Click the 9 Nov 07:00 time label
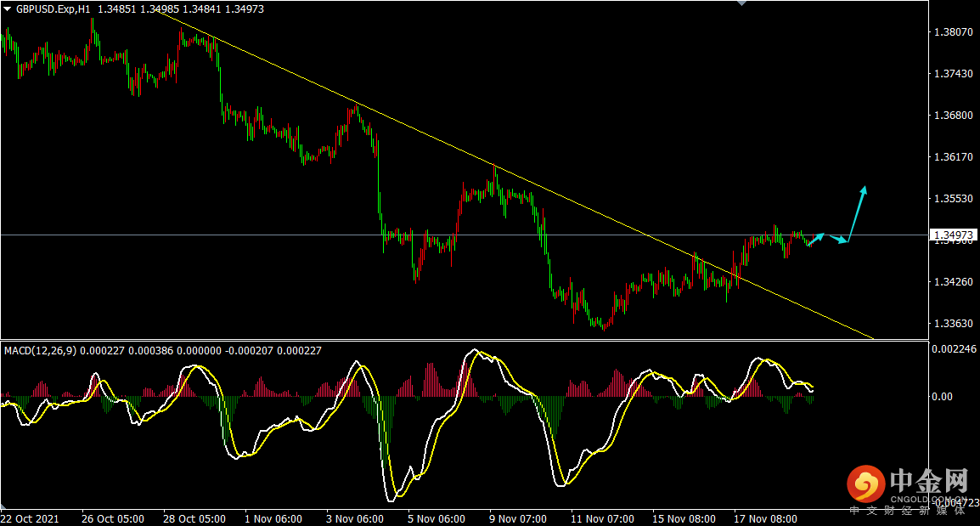The width and height of the screenshot is (980, 526). (x=517, y=519)
